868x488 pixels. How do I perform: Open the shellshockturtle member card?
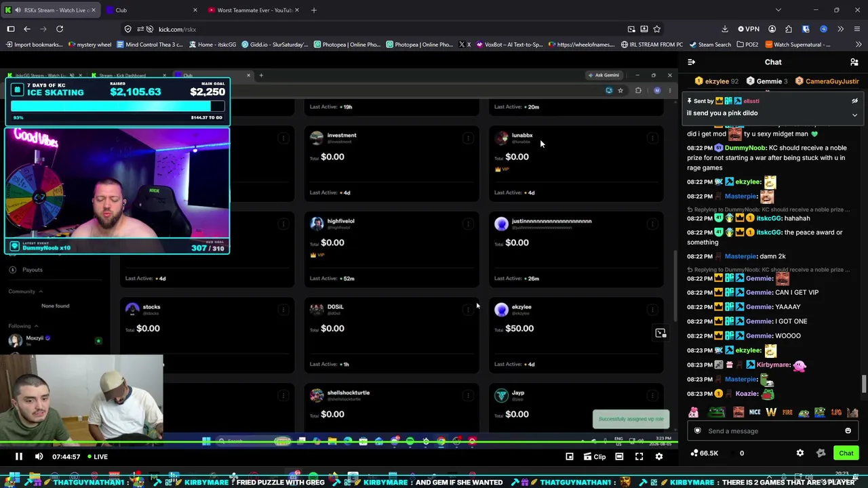[x=392, y=407]
